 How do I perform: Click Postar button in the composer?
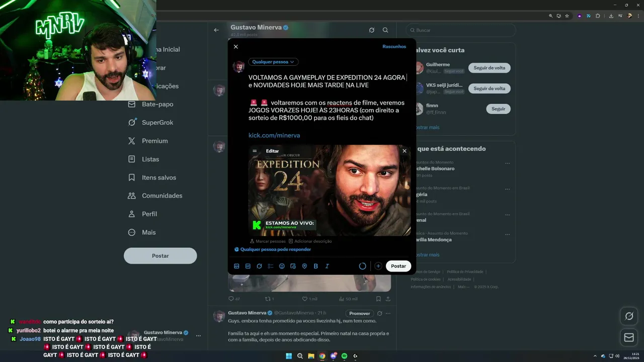(398, 266)
